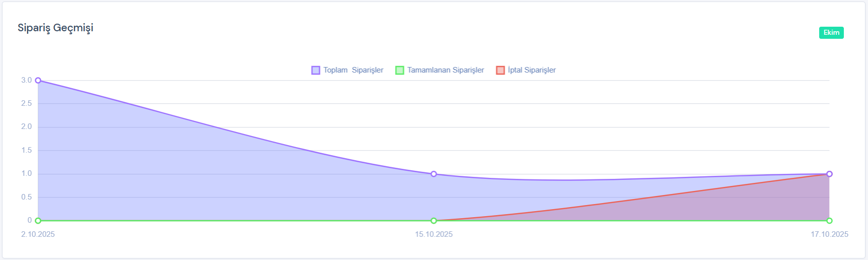868x260 pixels.
Task: Click the green zero point at 17.10.2025
Action: tap(829, 221)
